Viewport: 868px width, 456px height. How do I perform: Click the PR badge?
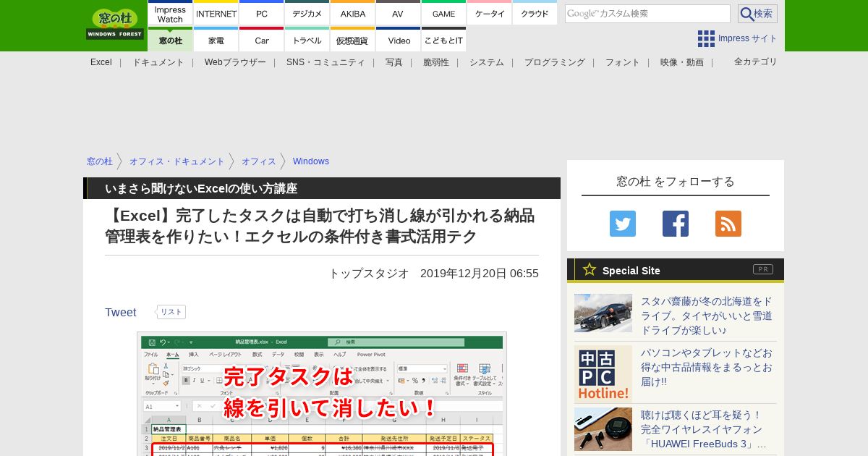click(763, 269)
